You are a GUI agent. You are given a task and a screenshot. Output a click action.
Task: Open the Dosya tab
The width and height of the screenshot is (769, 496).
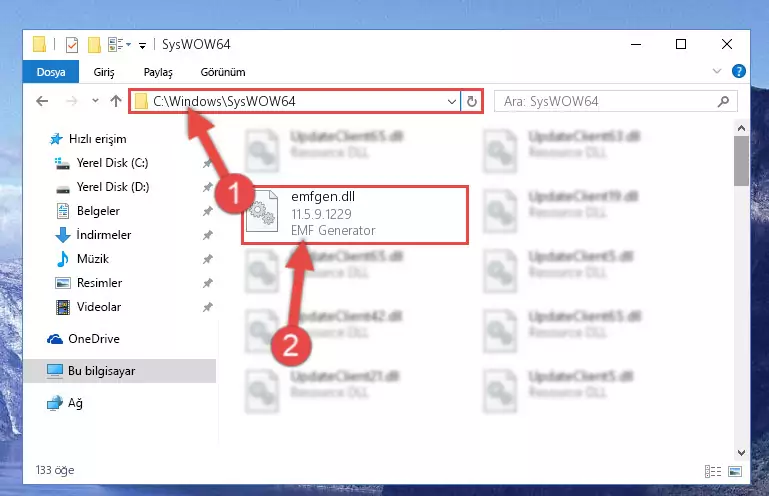click(x=51, y=72)
